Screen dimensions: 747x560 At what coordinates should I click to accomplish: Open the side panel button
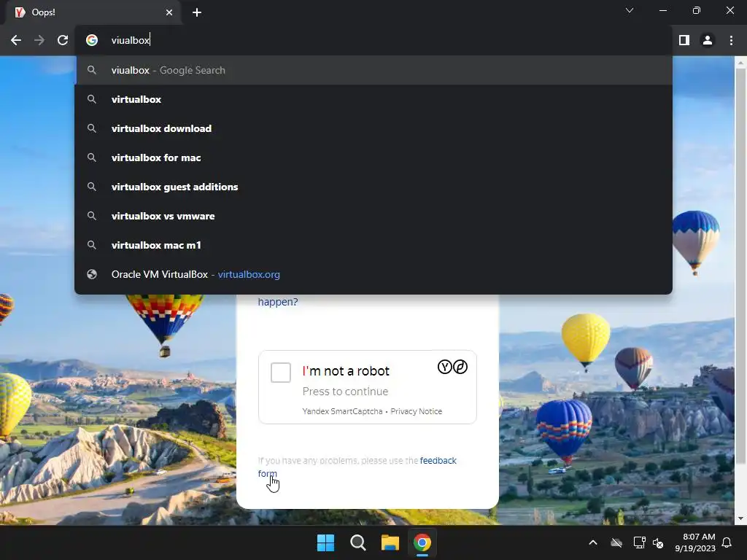click(684, 41)
